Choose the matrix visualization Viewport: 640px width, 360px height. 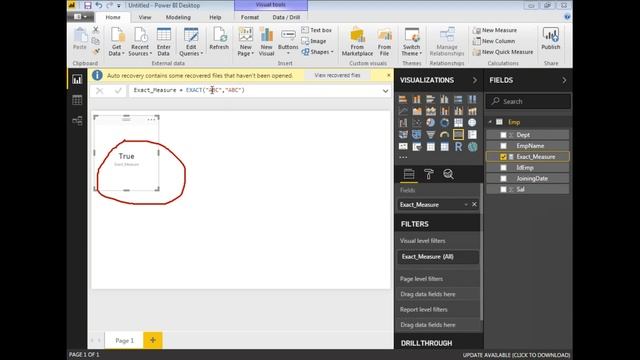click(444, 147)
